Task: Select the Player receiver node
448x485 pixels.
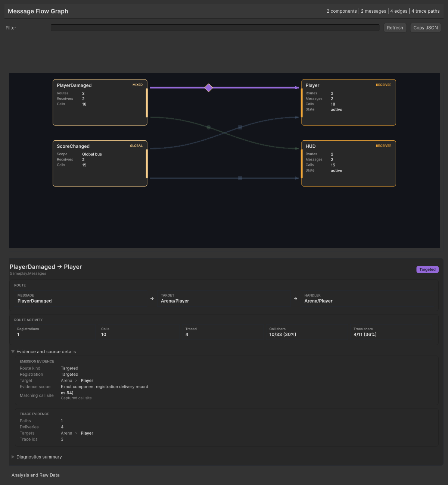Action: pyautogui.click(x=349, y=103)
